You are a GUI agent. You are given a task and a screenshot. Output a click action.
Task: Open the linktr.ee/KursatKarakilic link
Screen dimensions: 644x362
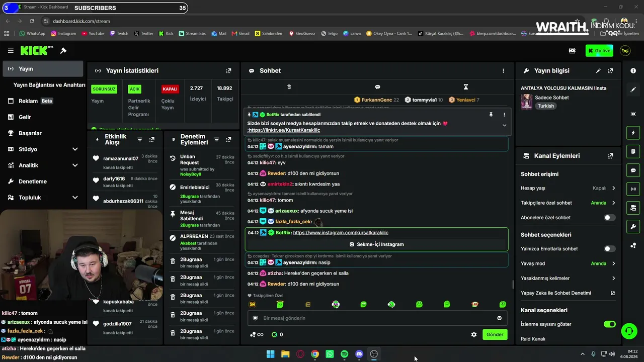pos(284,130)
